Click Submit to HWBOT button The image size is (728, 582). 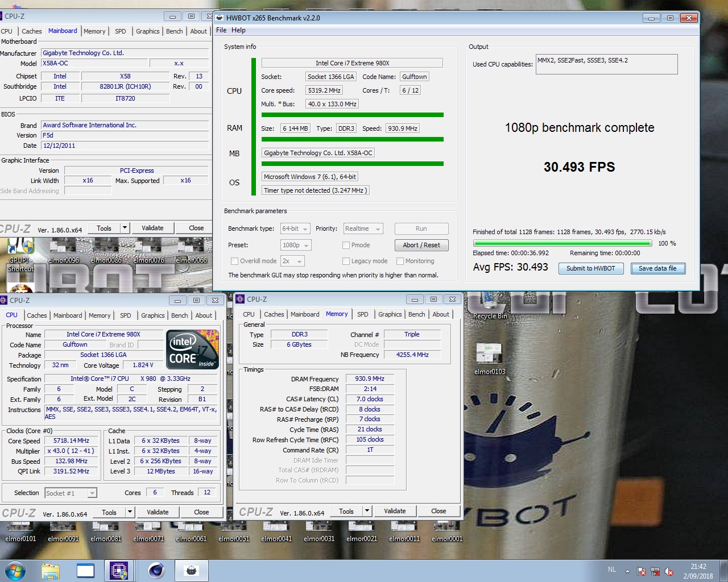[591, 268]
